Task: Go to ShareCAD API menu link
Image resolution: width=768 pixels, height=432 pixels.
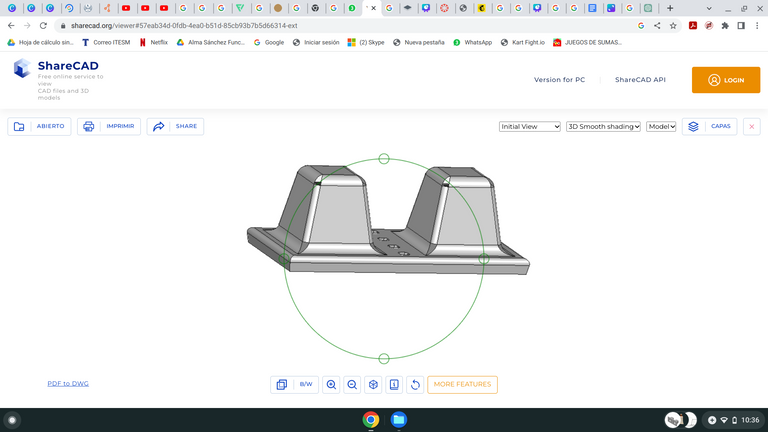Action: tap(640, 80)
